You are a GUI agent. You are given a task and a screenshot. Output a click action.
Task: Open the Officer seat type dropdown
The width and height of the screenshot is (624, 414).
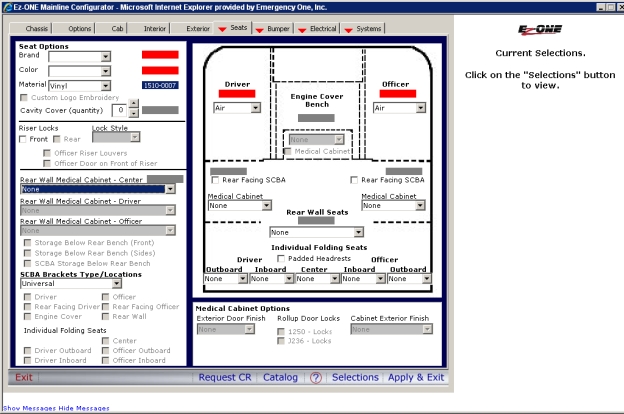tap(399, 108)
